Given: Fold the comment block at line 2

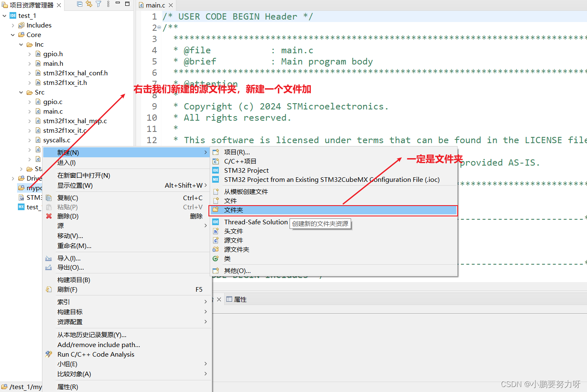Looking at the screenshot, I should [x=159, y=27].
